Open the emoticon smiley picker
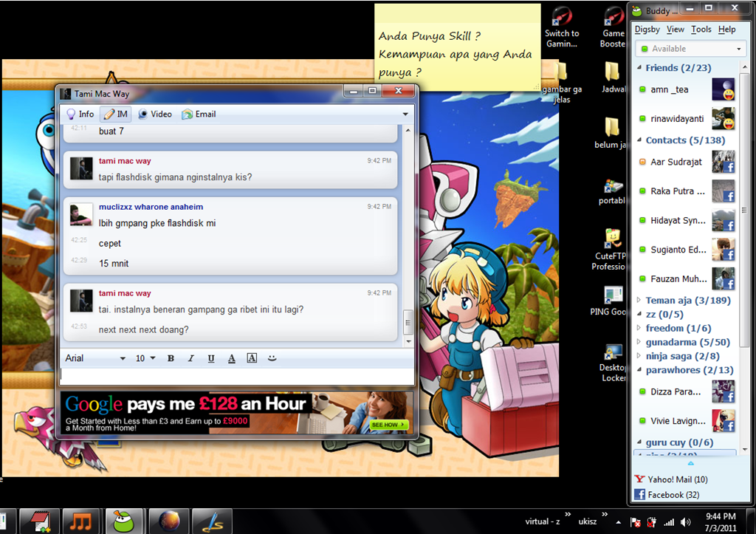The width and height of the screenshot is (756, 534). pos(272,358)
